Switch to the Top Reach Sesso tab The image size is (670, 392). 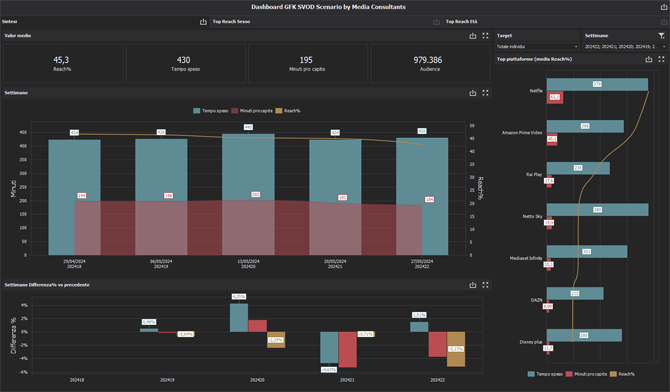(231, 21)
